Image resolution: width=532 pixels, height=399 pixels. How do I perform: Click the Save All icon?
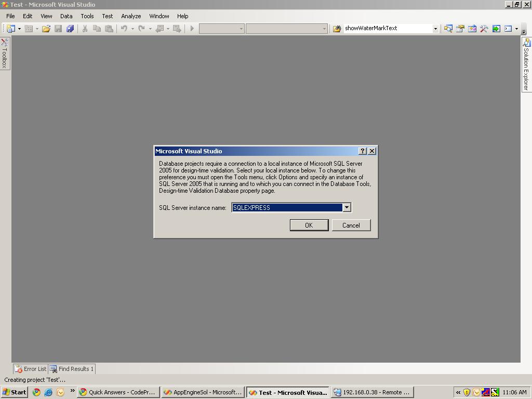point(70,29)
